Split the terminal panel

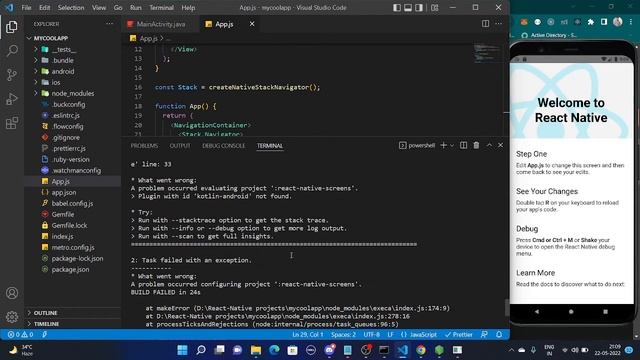[x=463, y=145]
